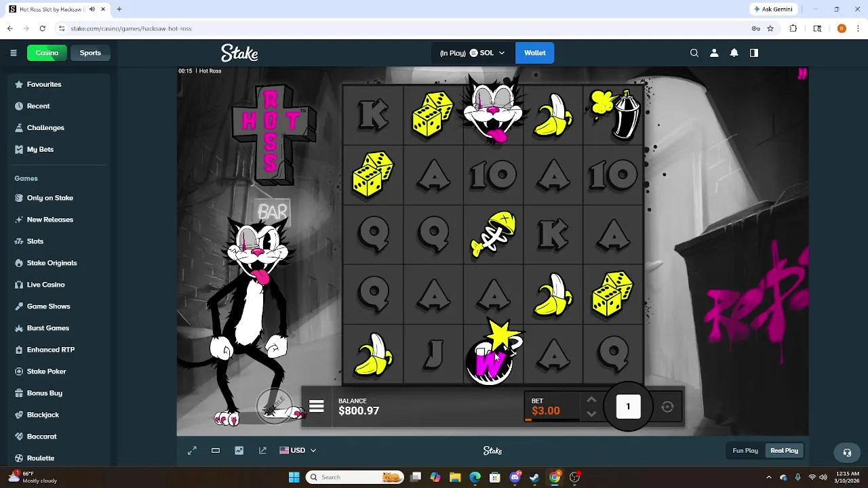Toggle theatre mode icon
The image size is (868, 488).
216,451
